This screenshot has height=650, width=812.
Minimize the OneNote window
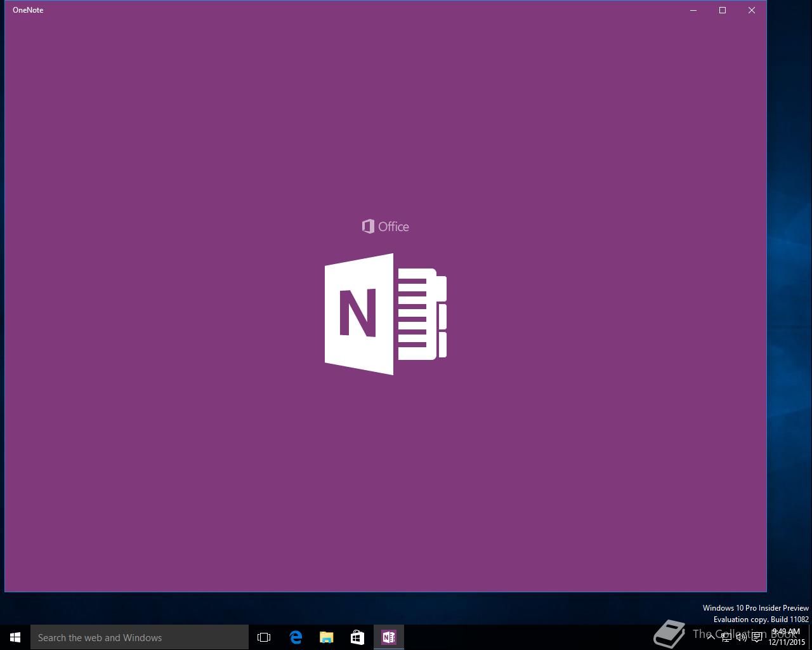[693, 10]
